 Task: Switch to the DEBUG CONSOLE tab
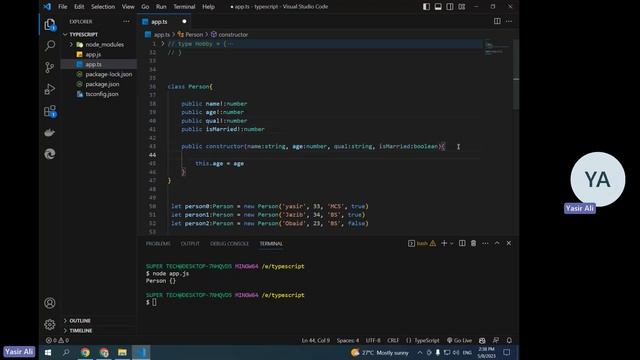click(229, 244)
